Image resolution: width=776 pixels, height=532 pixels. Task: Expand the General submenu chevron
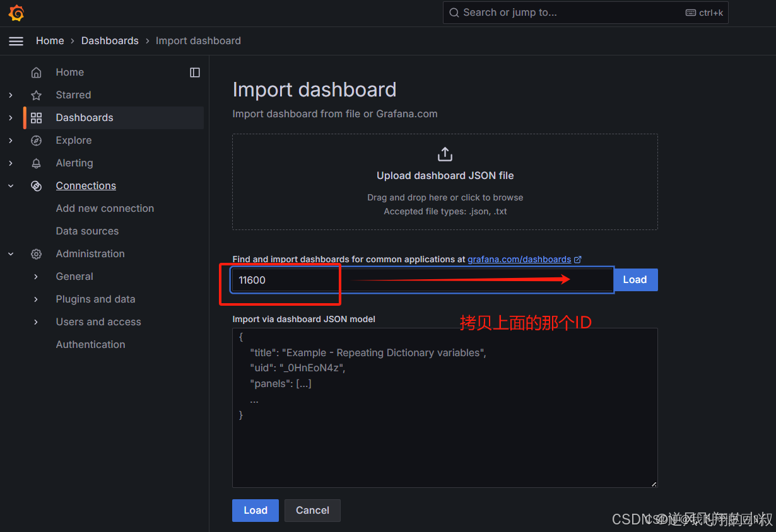click(36, 277)
